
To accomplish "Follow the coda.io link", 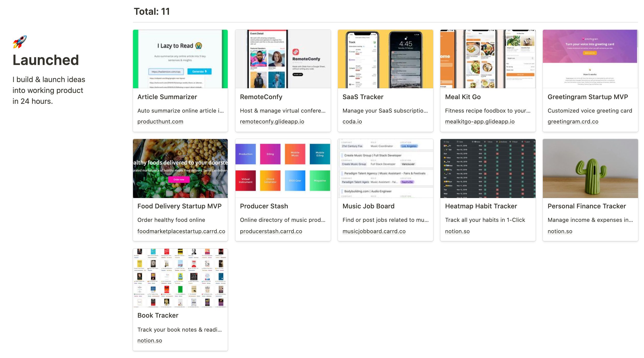I will coord(352,121).
